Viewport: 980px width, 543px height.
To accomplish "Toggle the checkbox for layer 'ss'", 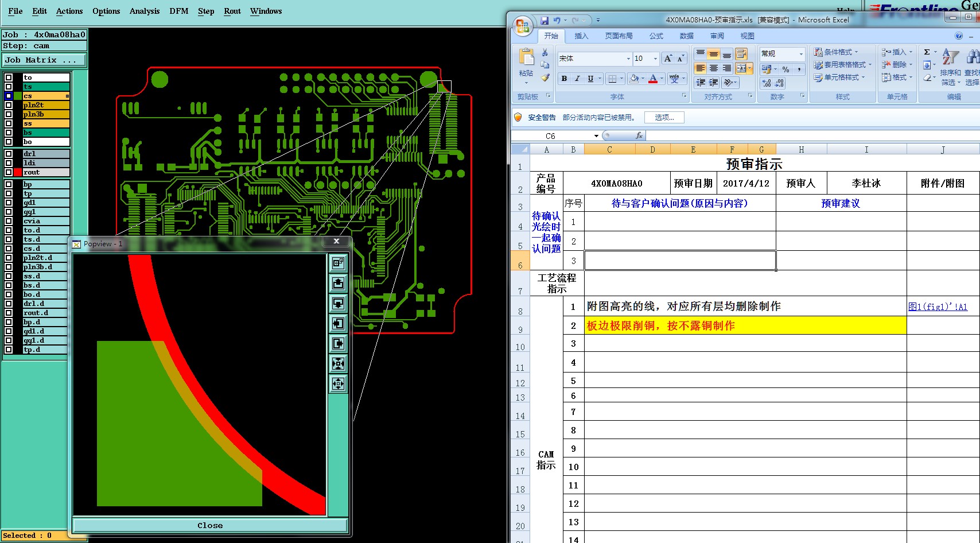I will 9,123.
